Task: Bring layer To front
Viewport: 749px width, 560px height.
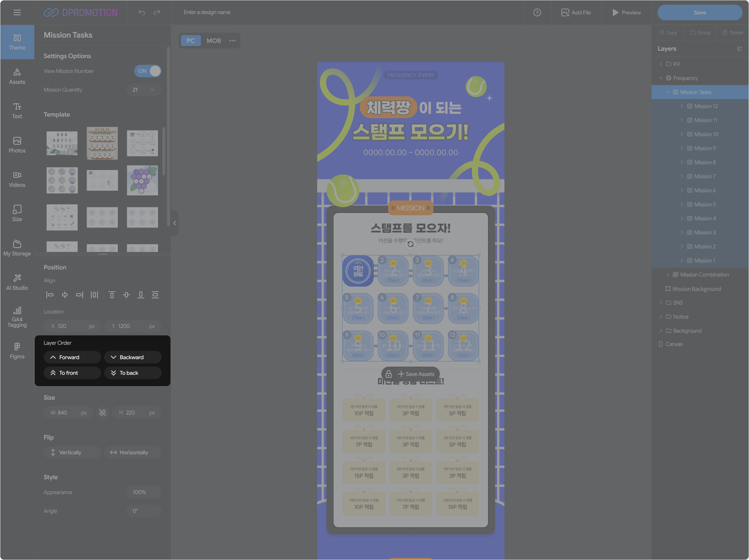Action: click(x=73, y=373)
